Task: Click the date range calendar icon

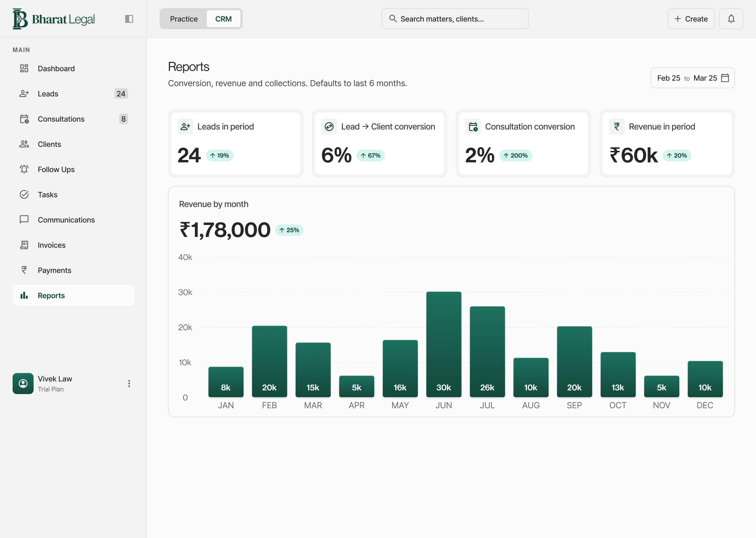Action: click(x=725, y=78)
